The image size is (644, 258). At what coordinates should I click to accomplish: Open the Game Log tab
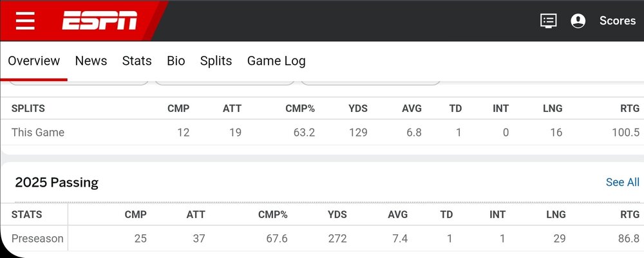pyautogui.click(x=276, y=61)
